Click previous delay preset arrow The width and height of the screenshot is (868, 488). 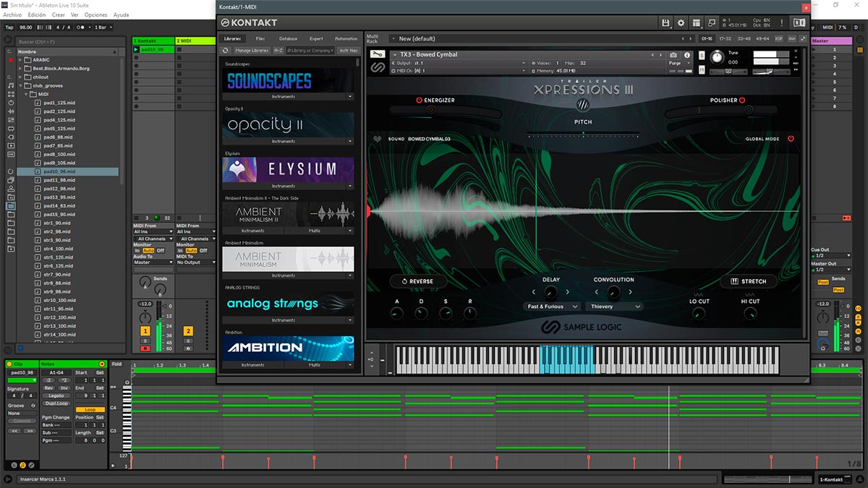[x=535, y=292]
